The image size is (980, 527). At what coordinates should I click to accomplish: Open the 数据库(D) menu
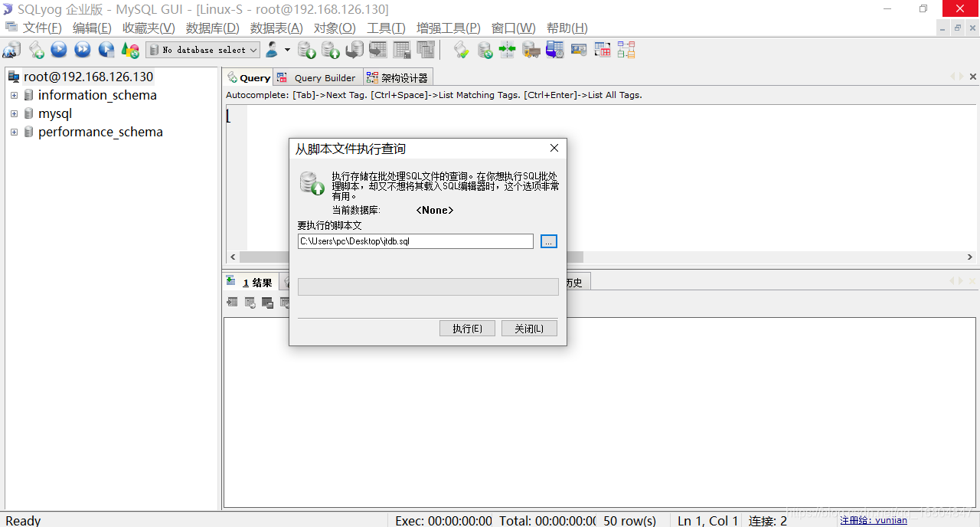[213, 28]
